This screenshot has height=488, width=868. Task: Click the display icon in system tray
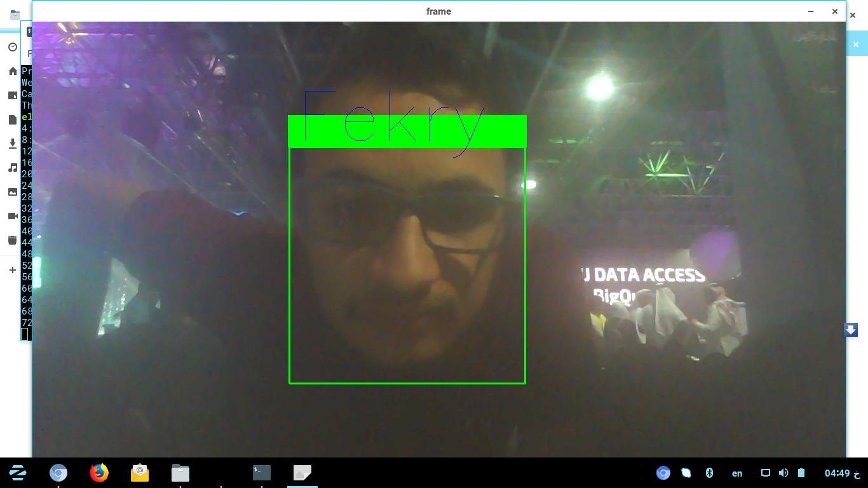pos(766,473)
